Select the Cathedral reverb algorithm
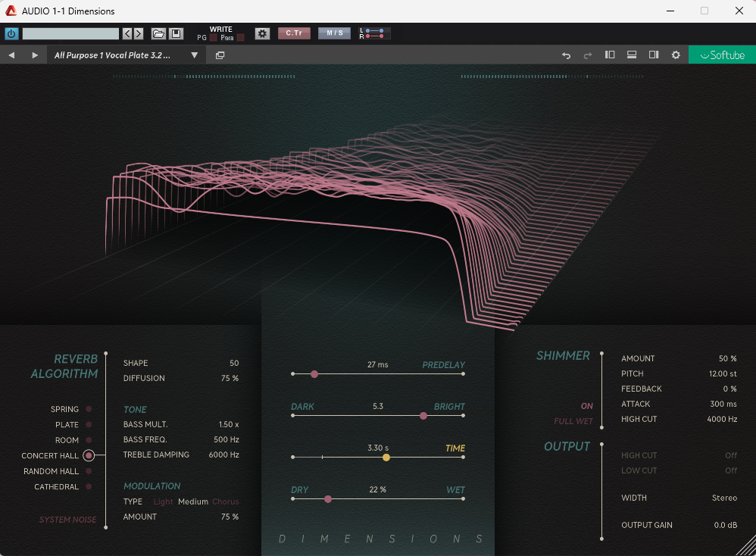 (x=89, y=486)
